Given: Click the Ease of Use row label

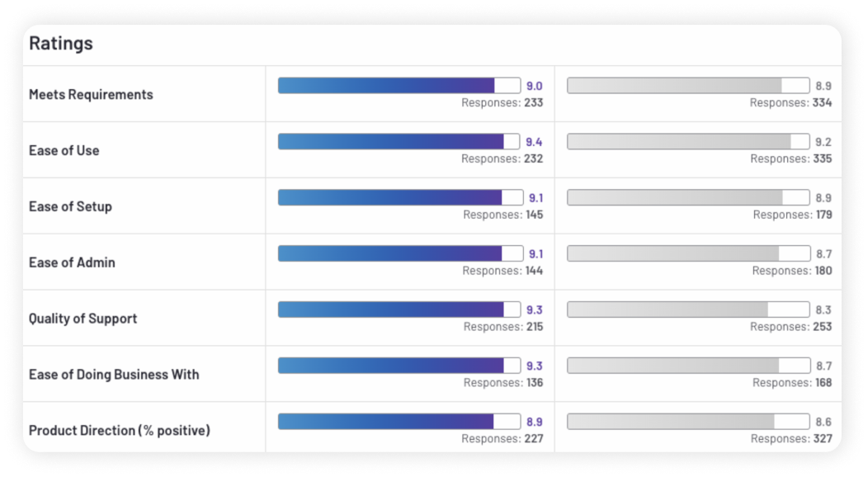Looking at the screenshot, I should 64,151.
